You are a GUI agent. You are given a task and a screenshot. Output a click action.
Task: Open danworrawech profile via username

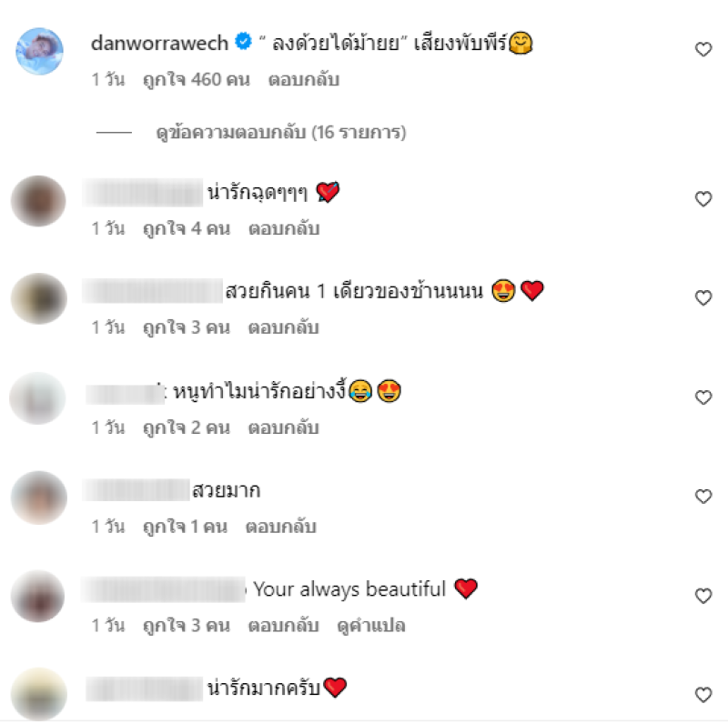(160, 43)
